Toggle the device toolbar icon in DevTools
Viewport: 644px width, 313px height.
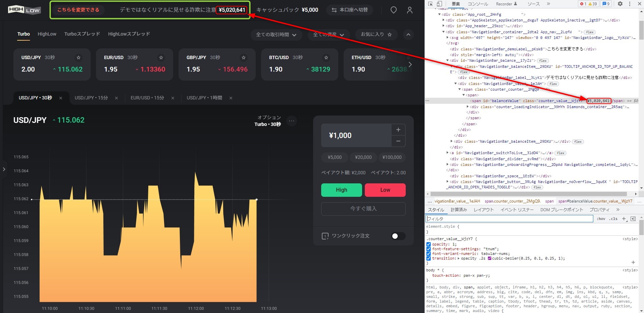[x=439, y=4]
